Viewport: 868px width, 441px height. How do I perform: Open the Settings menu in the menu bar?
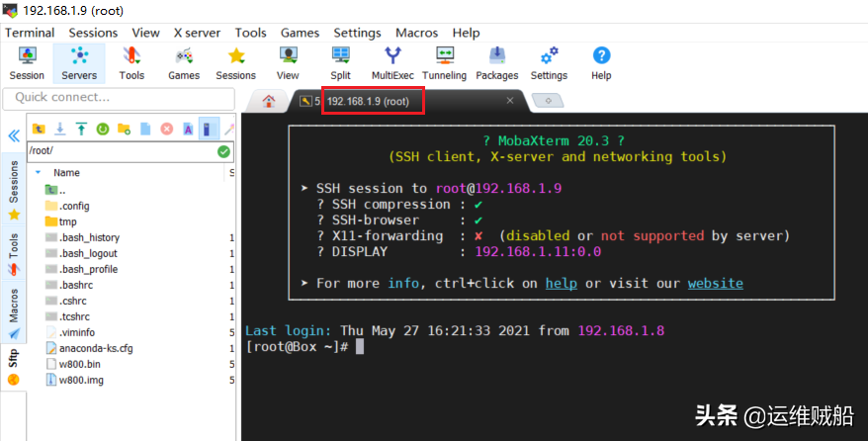click(x=358, y=33)
